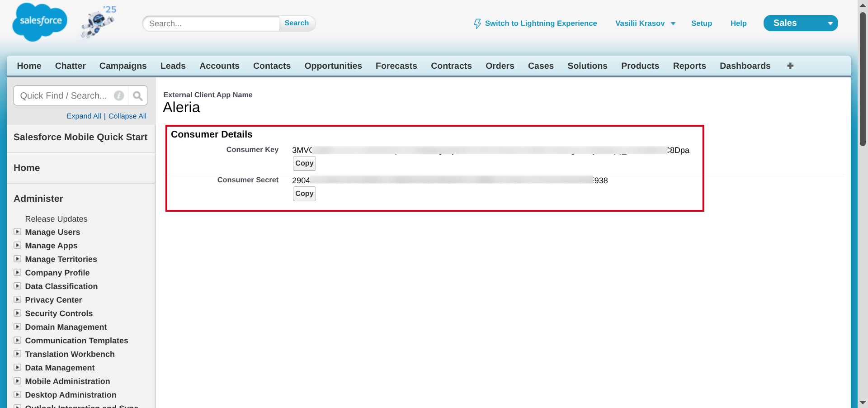
Task: Go to the Forecasts tab
Action: [x=396, y=66]
